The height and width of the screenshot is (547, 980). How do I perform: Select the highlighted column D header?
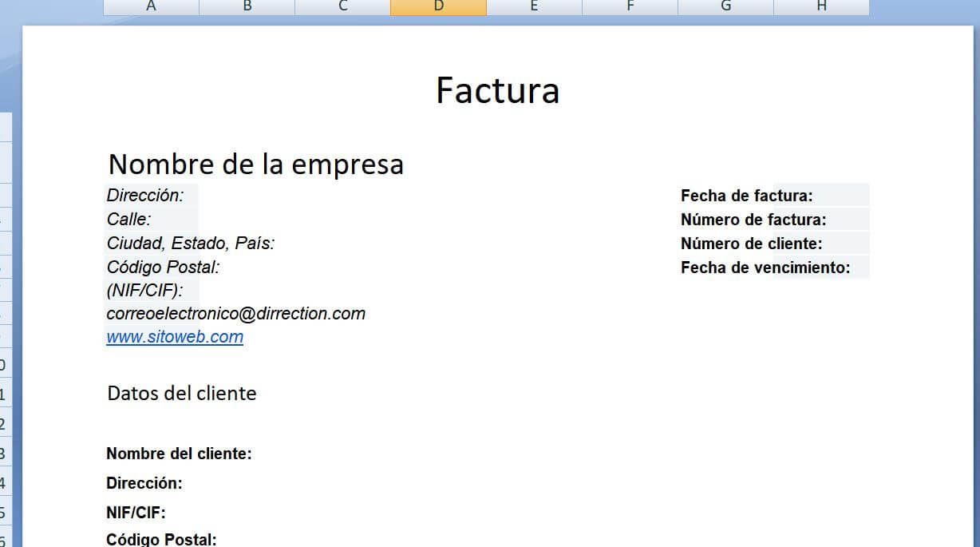pos(437,6)
